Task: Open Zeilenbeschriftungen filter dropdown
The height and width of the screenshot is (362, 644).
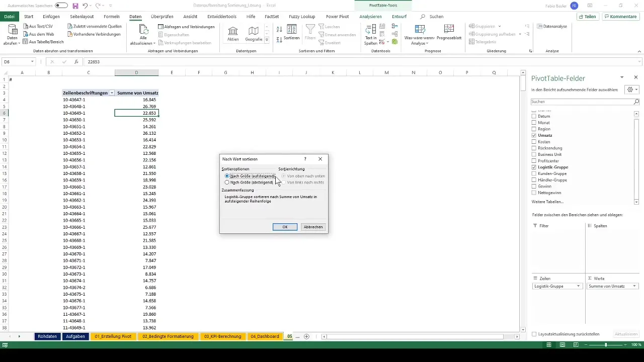Action: pyautogui.click(x=111, y=93)
